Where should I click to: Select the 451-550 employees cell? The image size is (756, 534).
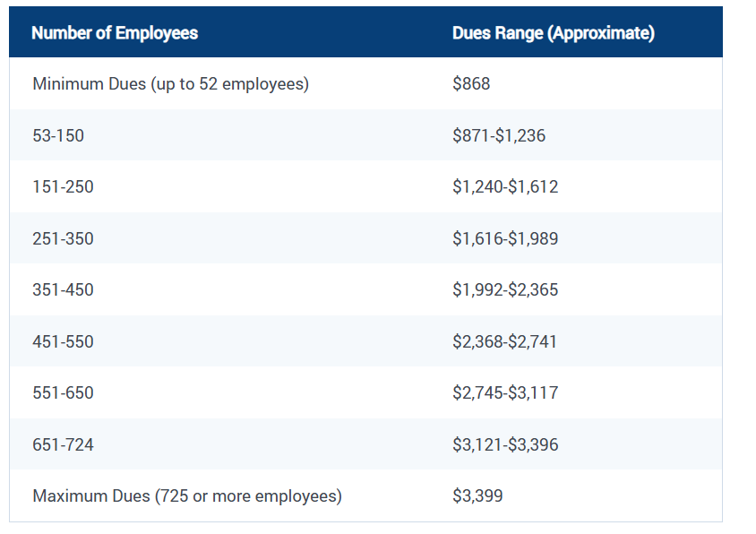[63, 342]
